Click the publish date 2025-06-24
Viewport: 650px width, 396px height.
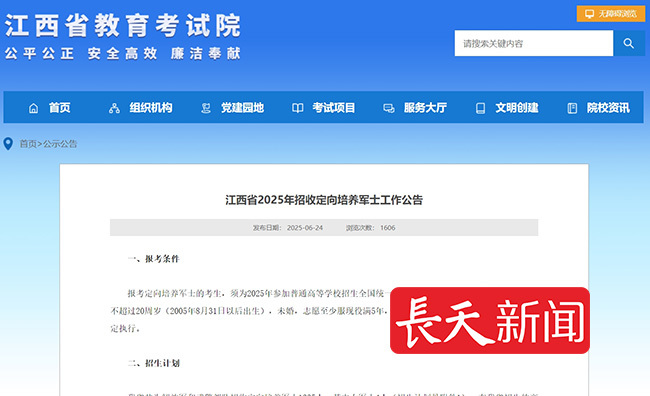click(x=305, y=228)
